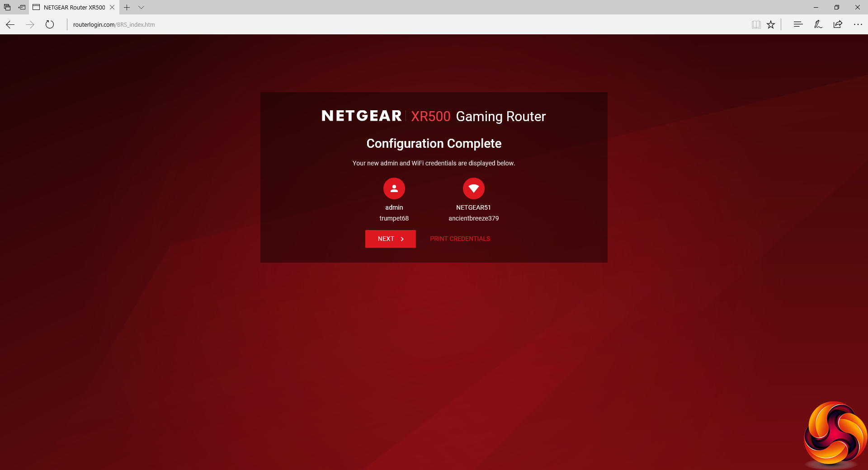Click the WiFi network icon
The image size is (868, 470).
[474, 188]
